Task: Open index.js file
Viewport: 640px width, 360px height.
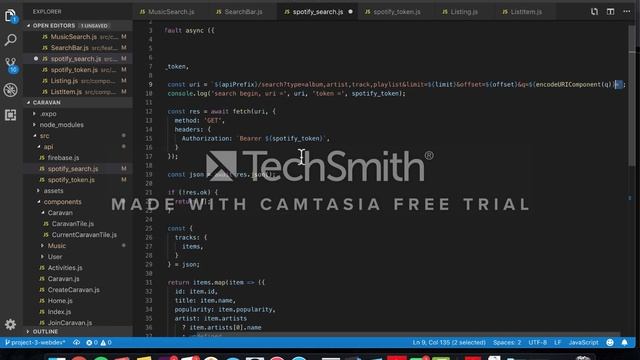Action: 78,312
